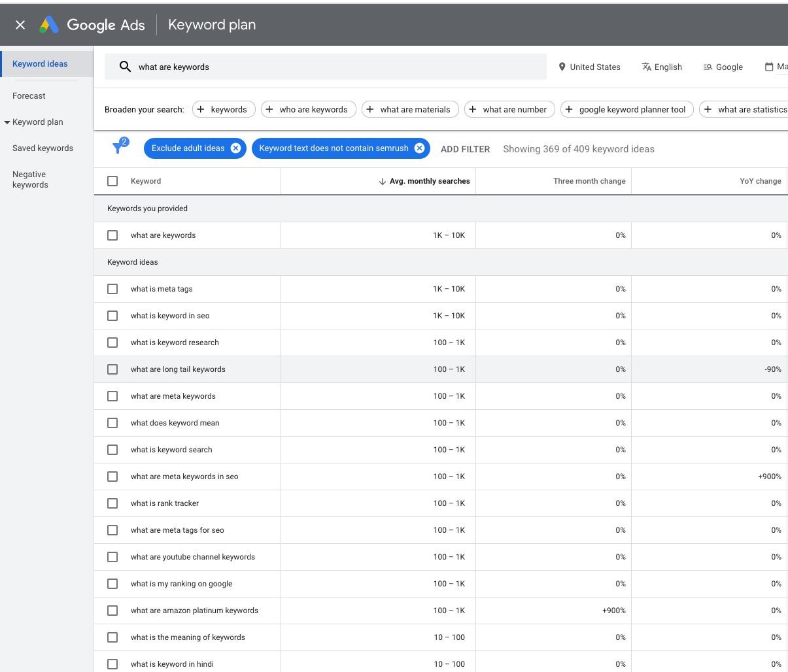Check the 'what are meta tags for seo' row
This screenshot has width=788, height=672.
(x=112, y=530)
